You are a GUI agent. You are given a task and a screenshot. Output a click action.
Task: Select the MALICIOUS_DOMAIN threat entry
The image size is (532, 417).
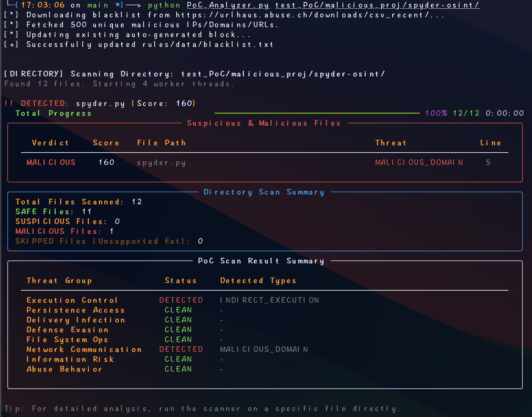tap(419, 162)
